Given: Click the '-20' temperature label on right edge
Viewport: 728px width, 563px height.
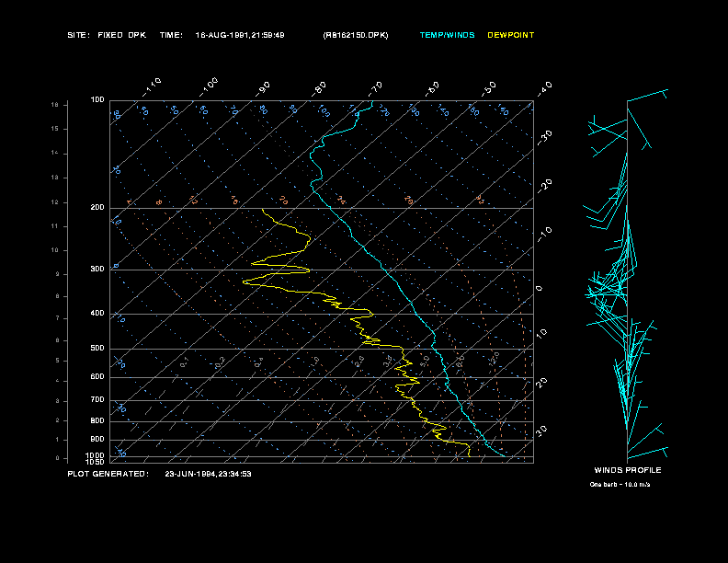Looking at the screenshot, I should point(545,186).
